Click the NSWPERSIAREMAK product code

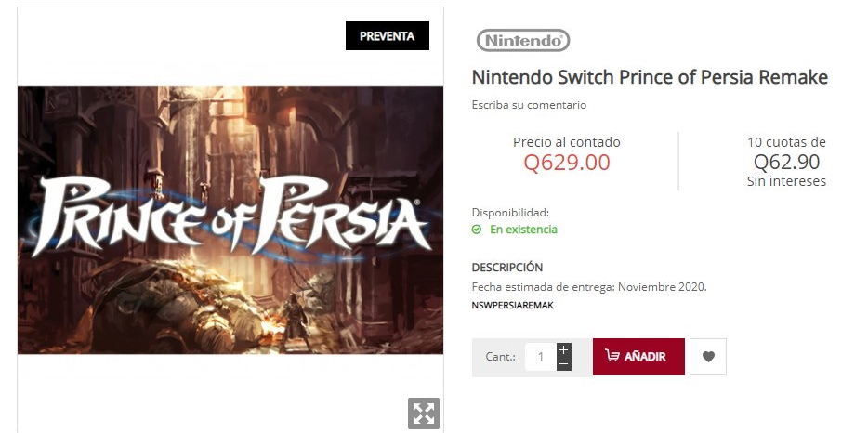click(x=513, y=305)
